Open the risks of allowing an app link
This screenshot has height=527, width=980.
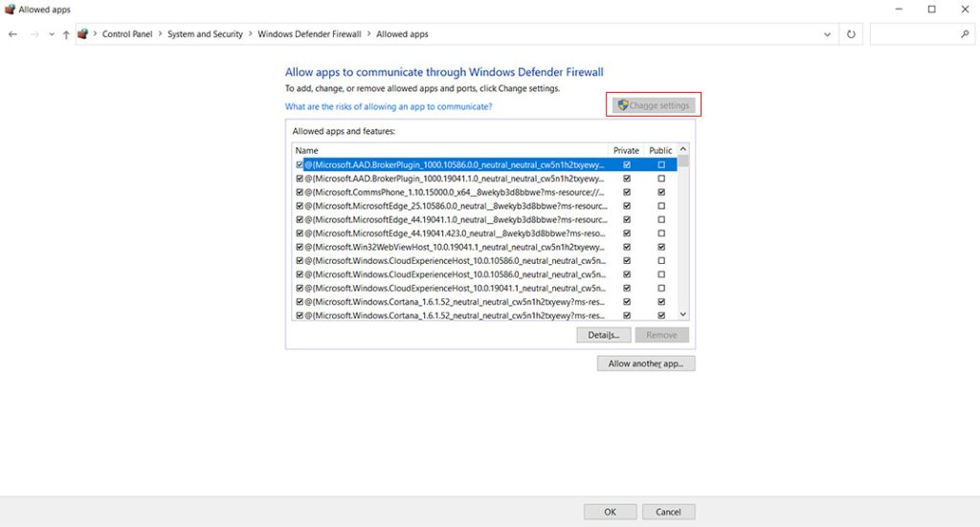pyautogui.click(x=389, y=107)
